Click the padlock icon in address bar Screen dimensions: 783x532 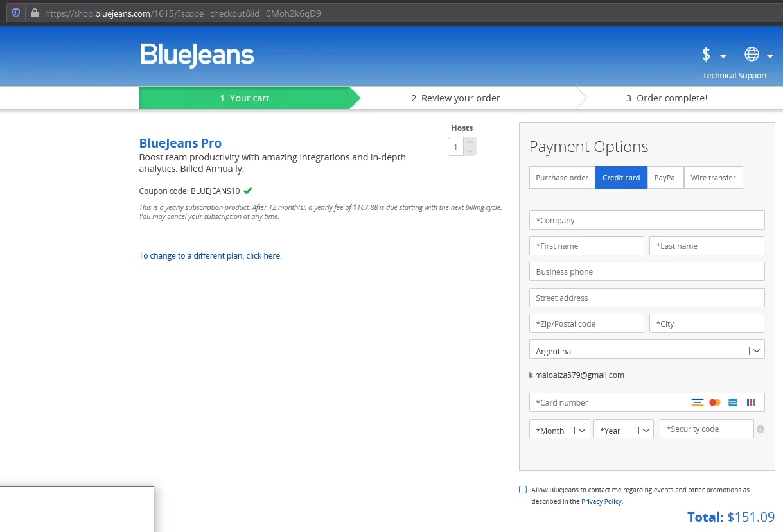click(x=34, y=13)
